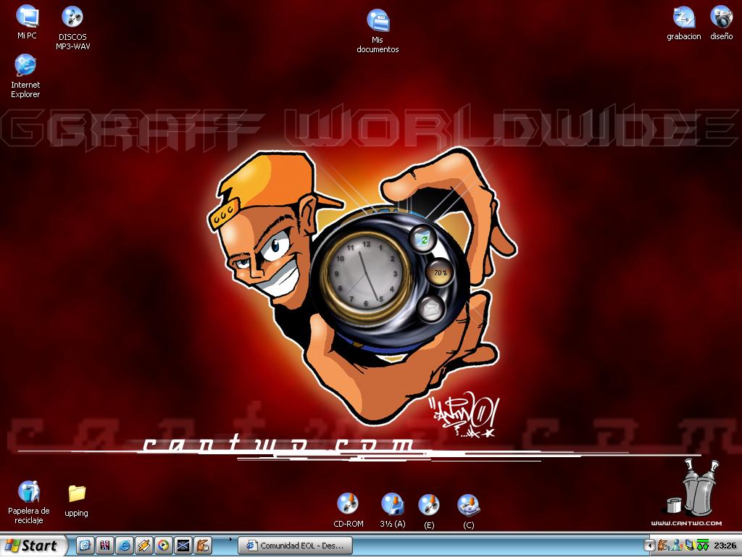Launch Internet Explorer from the desktop
This screenshot has height=560, width=742.
[25, 75]
